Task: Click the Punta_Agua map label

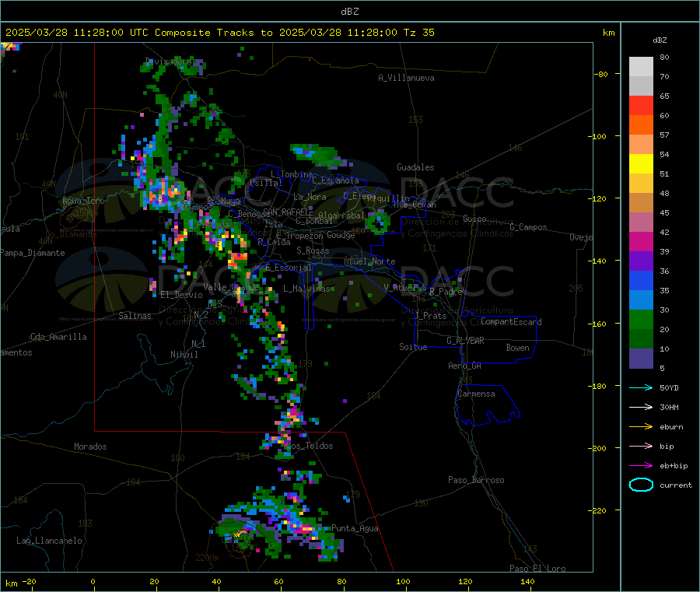Action: [355, 529]
